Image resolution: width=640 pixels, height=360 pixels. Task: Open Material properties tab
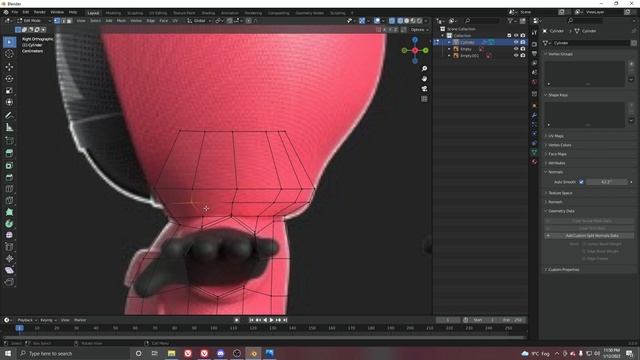(534, 162)
